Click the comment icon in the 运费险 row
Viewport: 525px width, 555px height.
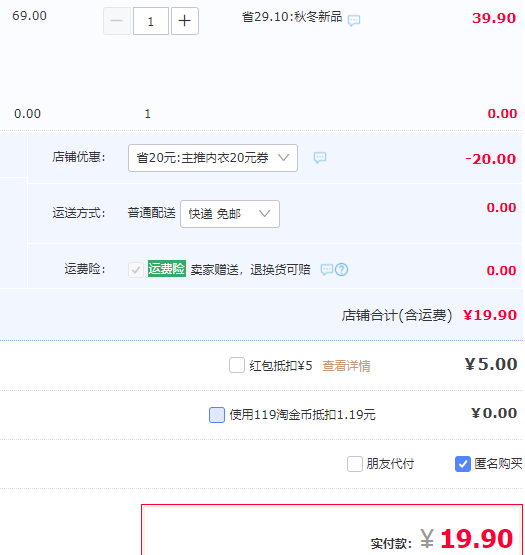(x=326, y=270)
